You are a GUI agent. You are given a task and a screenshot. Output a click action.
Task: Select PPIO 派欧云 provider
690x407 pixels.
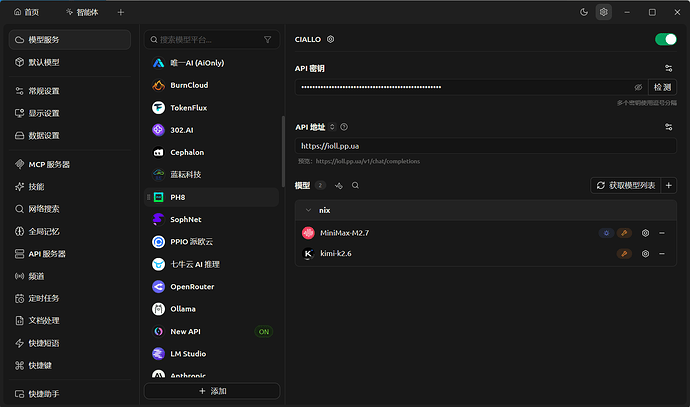coord(212,242)
